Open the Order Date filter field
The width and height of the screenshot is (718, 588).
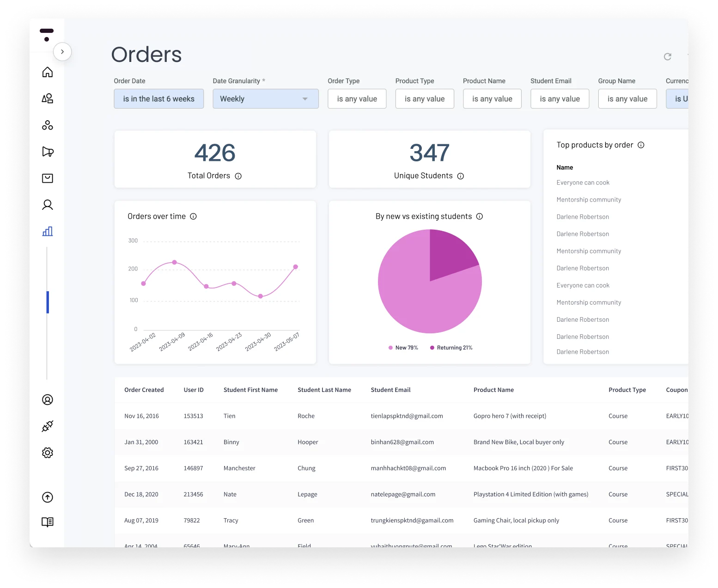(159, 99)
